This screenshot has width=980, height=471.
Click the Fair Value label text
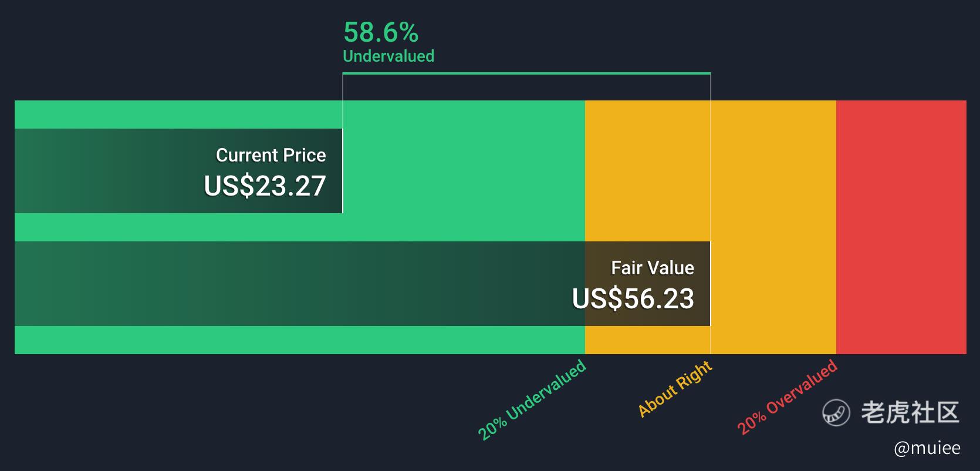(x=652, y=268)
